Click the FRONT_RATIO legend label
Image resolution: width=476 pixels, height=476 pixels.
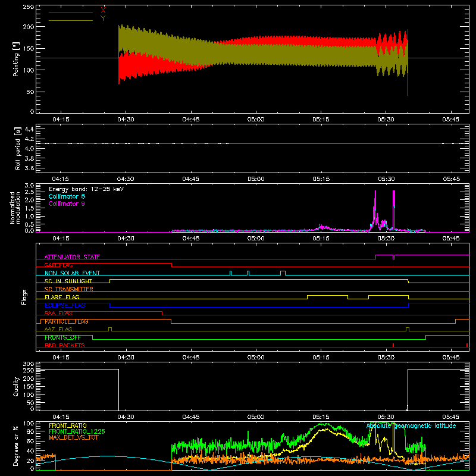coord(68,425)
